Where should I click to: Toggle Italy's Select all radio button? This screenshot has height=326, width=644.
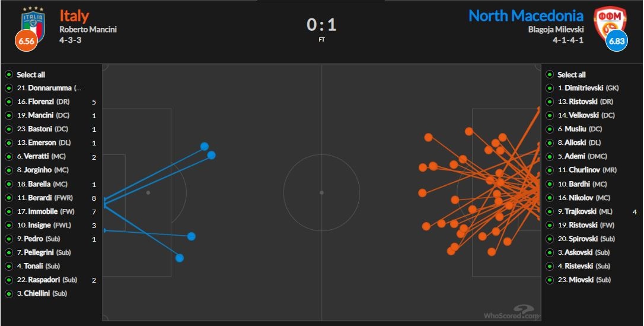[9, 75]
